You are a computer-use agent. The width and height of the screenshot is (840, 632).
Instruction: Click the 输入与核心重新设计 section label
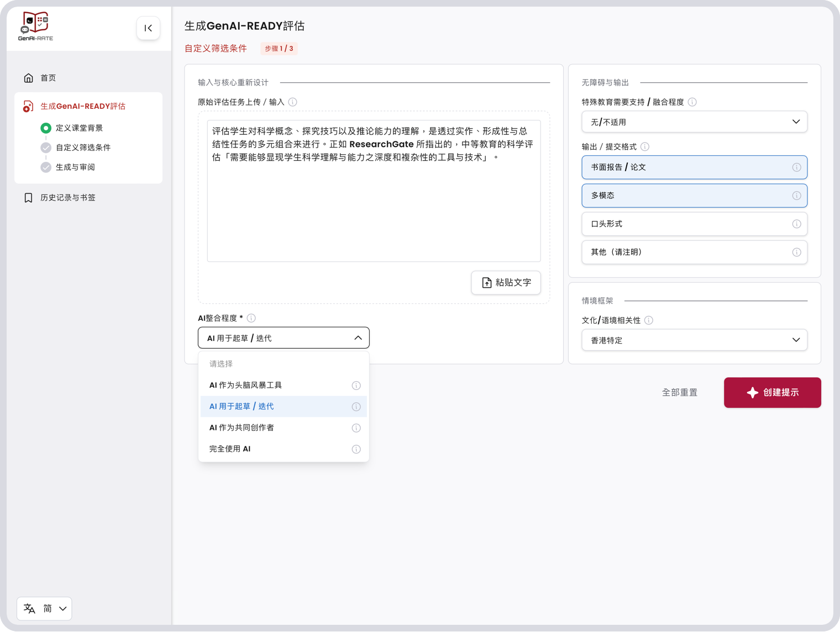click(233, 83)
